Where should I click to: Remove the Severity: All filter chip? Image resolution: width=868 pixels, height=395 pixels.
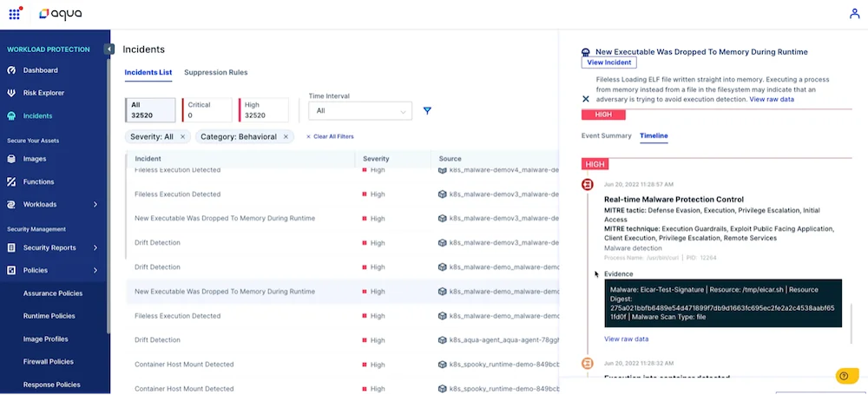coord(182,137)
